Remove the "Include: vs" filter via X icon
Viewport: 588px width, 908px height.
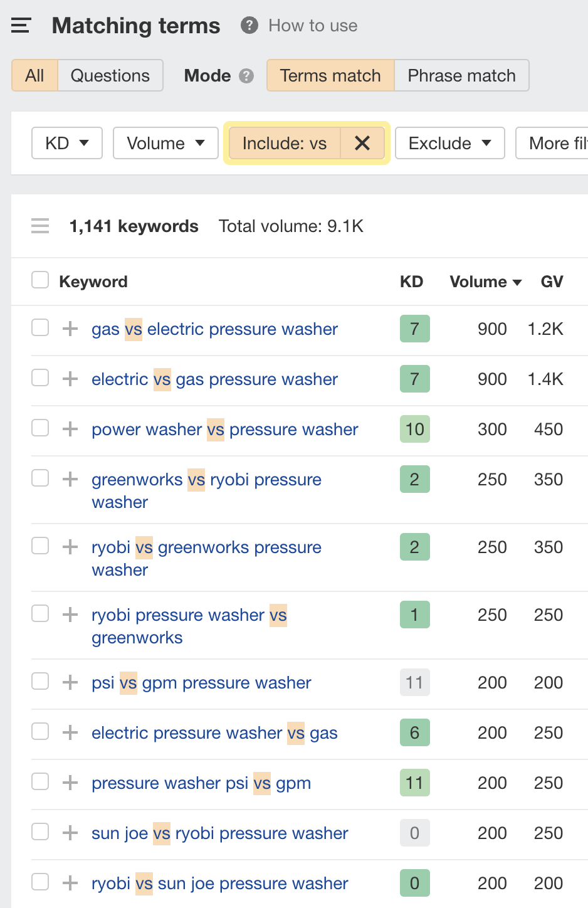(x=362, y=143)
